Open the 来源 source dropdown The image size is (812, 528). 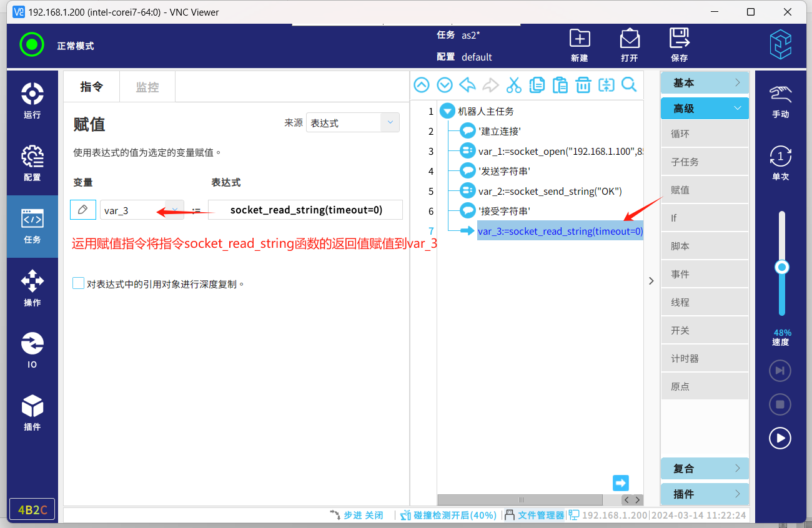pyautogui.click(x=352, y=123)
